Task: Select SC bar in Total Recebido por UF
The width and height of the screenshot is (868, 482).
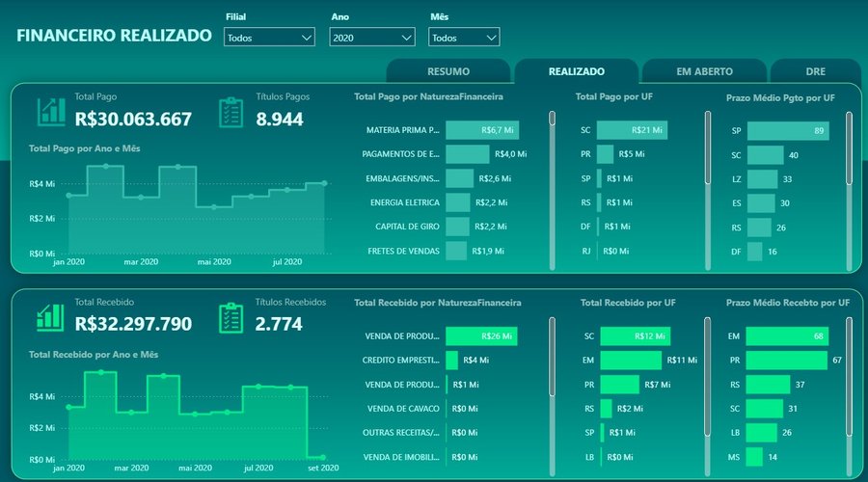Action: click(x=636, y=335)
